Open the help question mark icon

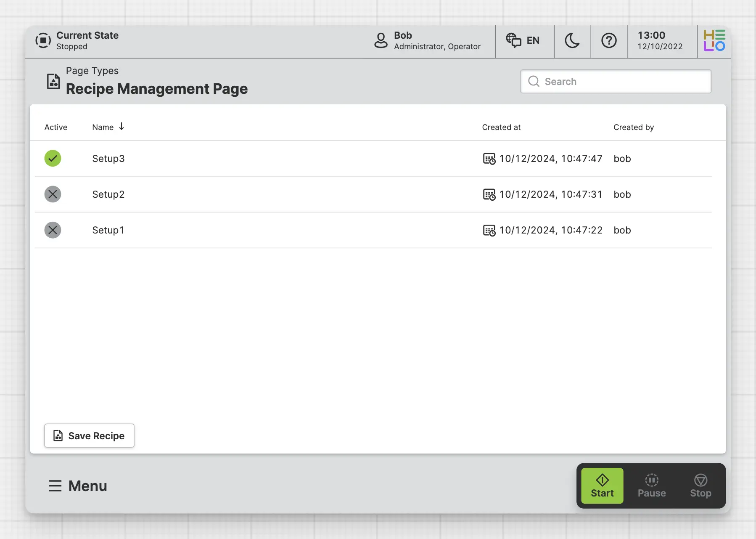point(608,41)
